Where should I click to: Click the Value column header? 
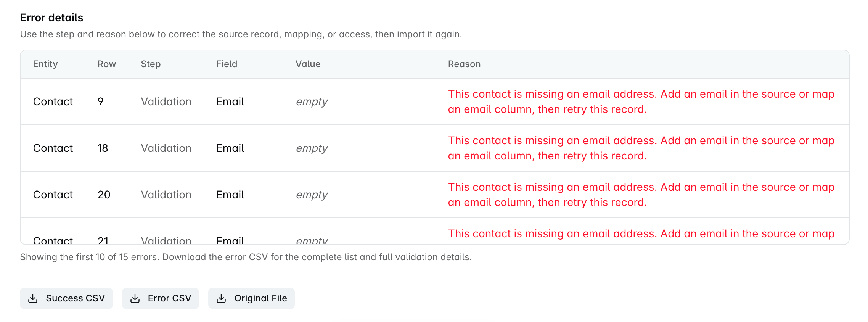308,64
